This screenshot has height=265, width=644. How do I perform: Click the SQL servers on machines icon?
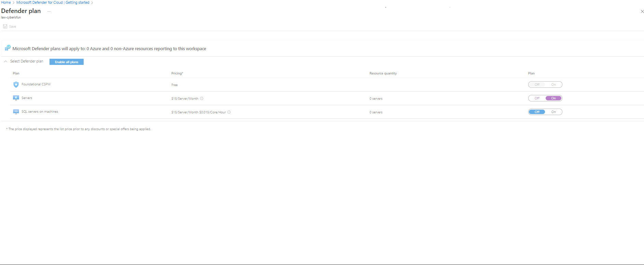tap(16, 112)
